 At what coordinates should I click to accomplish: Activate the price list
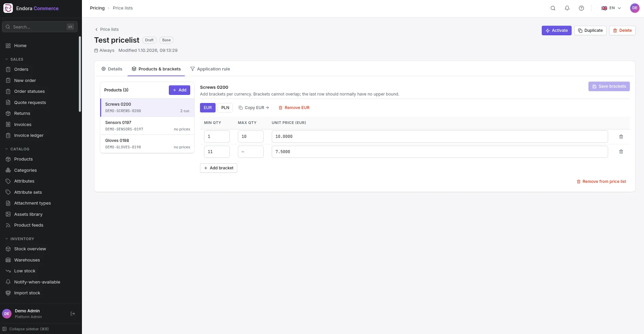click(x=557, y=30)
